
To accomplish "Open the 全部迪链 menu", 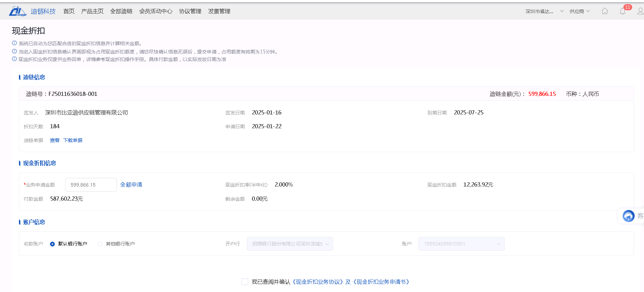I will click(x=121, y=11).
